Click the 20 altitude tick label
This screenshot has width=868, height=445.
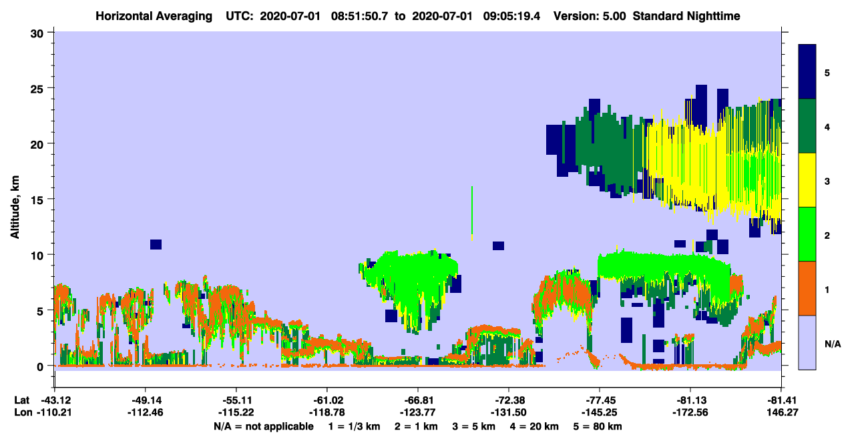38,143
